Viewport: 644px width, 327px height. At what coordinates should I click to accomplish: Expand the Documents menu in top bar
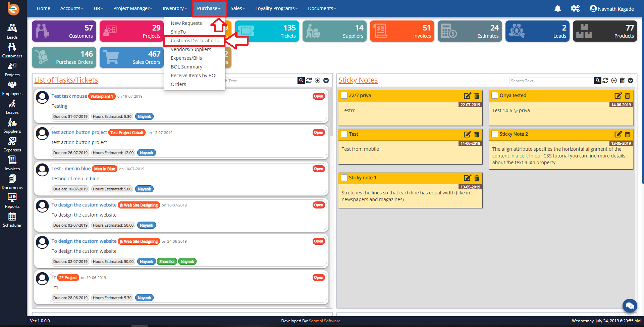click(322, 8)
